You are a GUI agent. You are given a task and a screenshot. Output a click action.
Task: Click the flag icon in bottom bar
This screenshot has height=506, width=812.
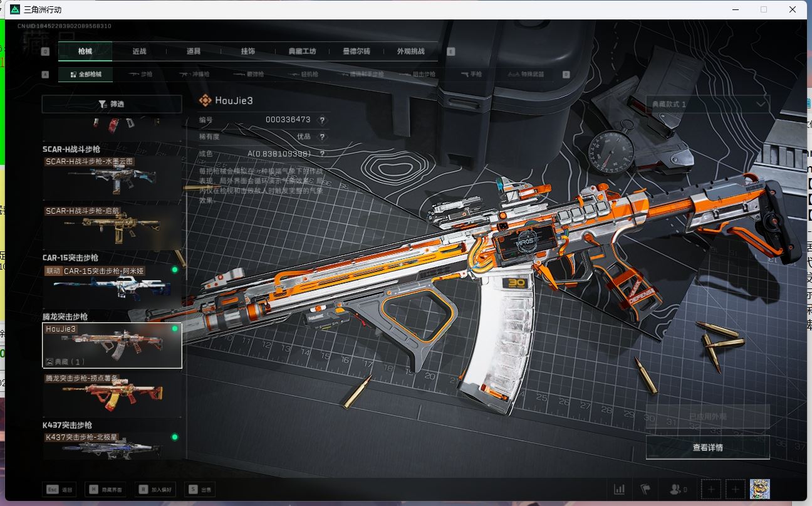pos(645,489)
